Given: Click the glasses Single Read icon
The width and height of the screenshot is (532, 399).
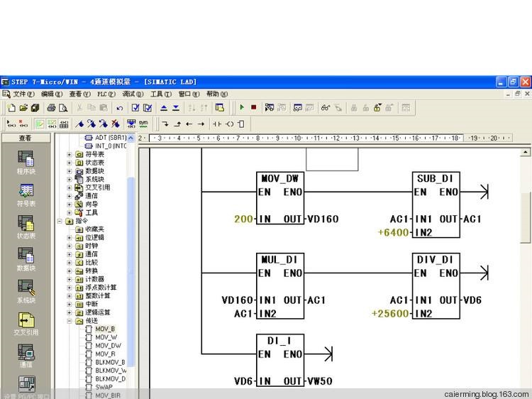Looking at the screenshot, I should (326, 108).
